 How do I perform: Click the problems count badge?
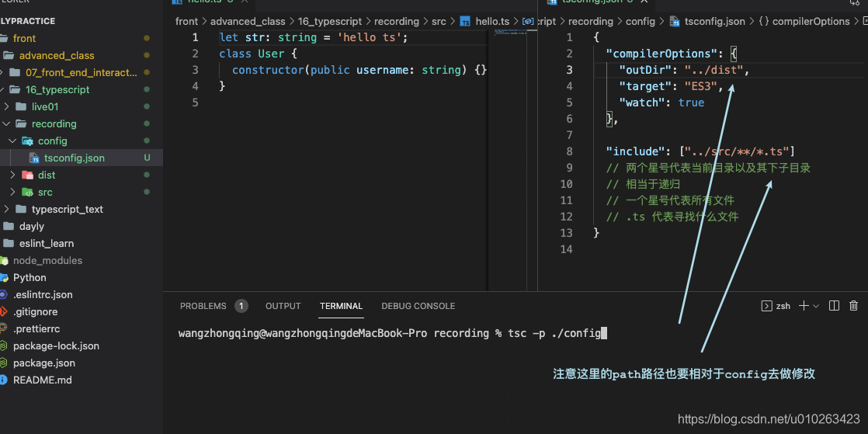[241, 306]
